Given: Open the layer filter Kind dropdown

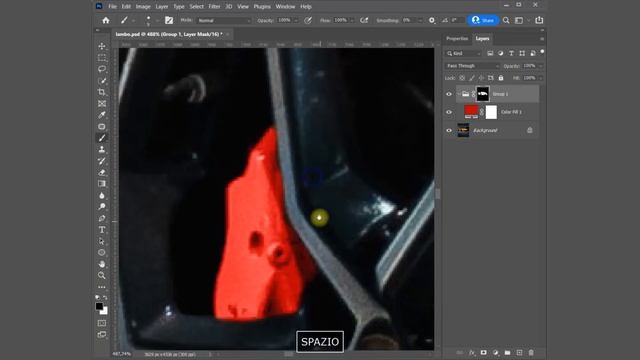Looking at the screenshot, I should (464, 53).
